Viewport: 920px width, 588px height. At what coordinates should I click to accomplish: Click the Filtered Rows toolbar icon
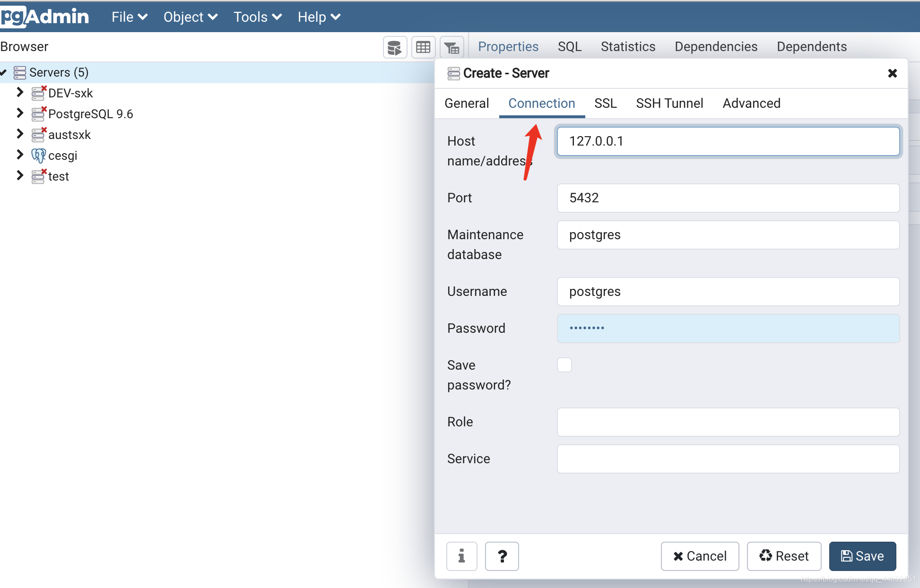coord(451,47)
